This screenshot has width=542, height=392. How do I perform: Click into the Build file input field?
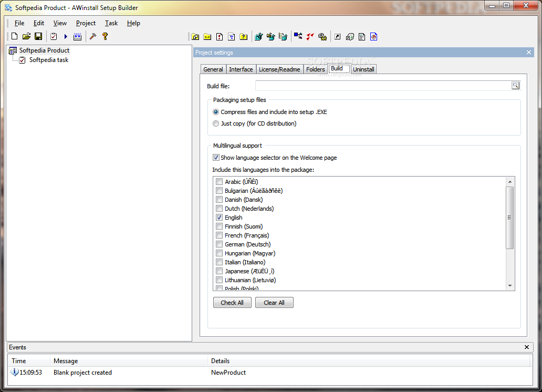coord(383,86)
